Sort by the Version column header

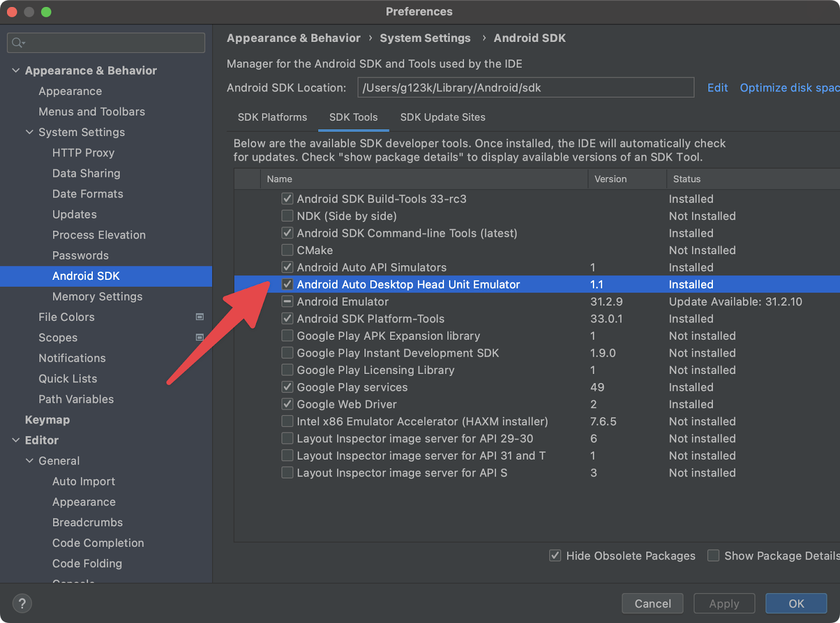[627, 179]
